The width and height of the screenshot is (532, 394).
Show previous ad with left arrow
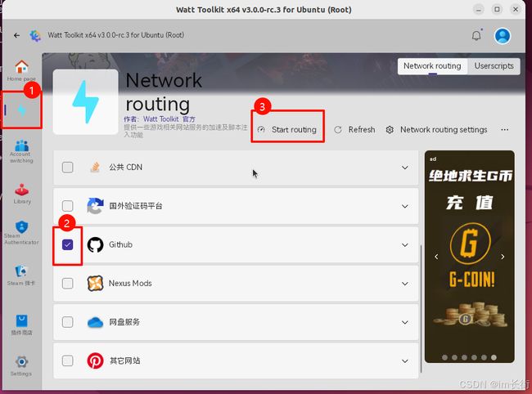tap(436, 257)
